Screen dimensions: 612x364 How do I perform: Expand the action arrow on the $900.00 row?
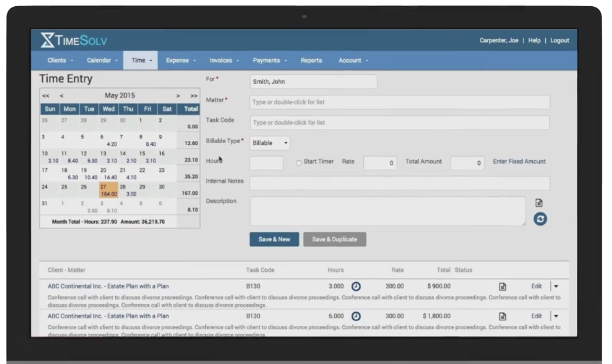pos(556,286)
